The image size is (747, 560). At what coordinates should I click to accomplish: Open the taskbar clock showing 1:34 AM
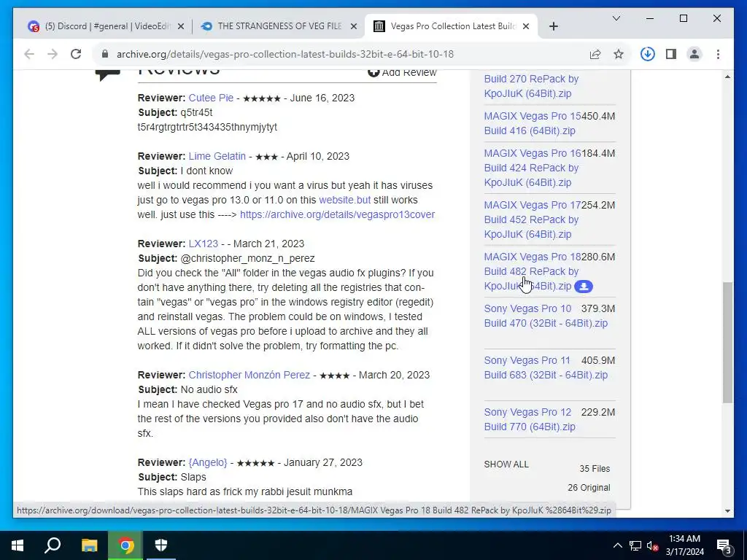684,545
